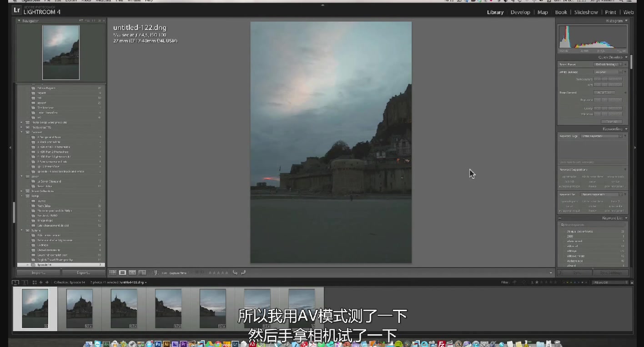The height and width of the screenshot is (347, 644).
Task: Click the Filter Keywords search field
Action: pos(593,225)
